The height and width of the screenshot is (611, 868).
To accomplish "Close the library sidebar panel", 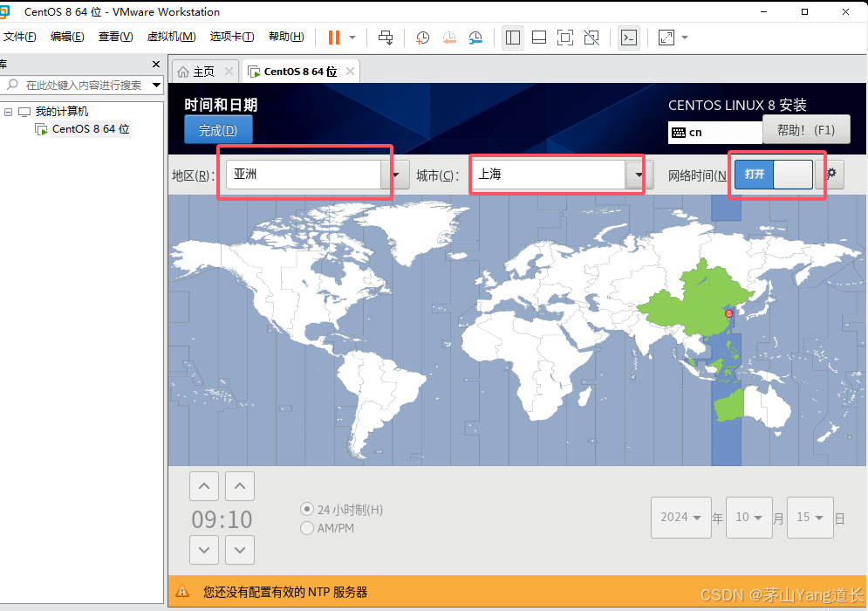I will tap(156, 65).
